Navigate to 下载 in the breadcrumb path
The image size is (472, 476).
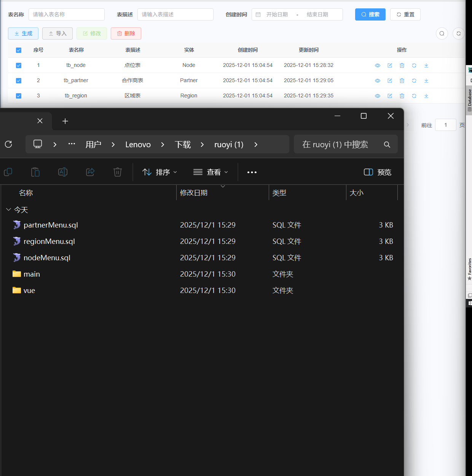[x=183, y=145]
